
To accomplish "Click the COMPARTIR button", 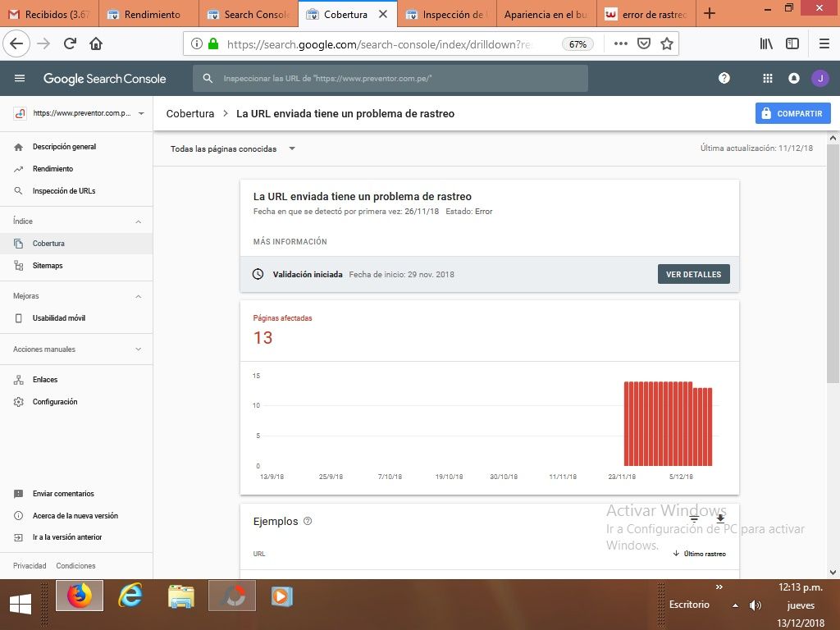I will tap(793, 113).
